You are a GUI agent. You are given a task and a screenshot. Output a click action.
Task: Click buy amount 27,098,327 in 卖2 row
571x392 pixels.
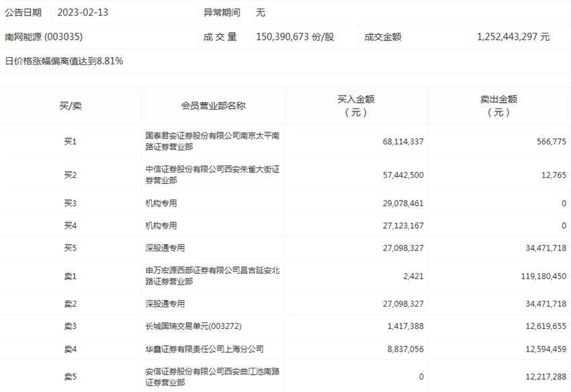pyautogui.click(x=403, y=304)
